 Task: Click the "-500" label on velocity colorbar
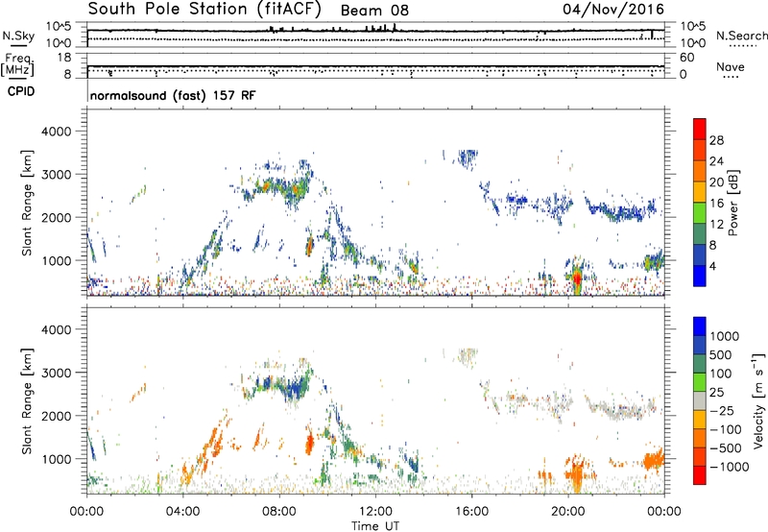[726, 448]
